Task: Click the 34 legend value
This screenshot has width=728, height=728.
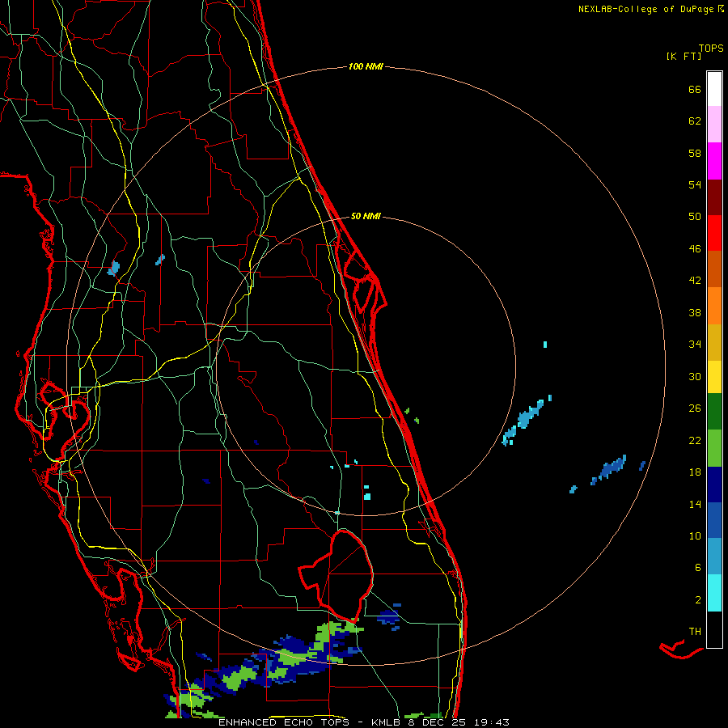Action: coord(695,345)
